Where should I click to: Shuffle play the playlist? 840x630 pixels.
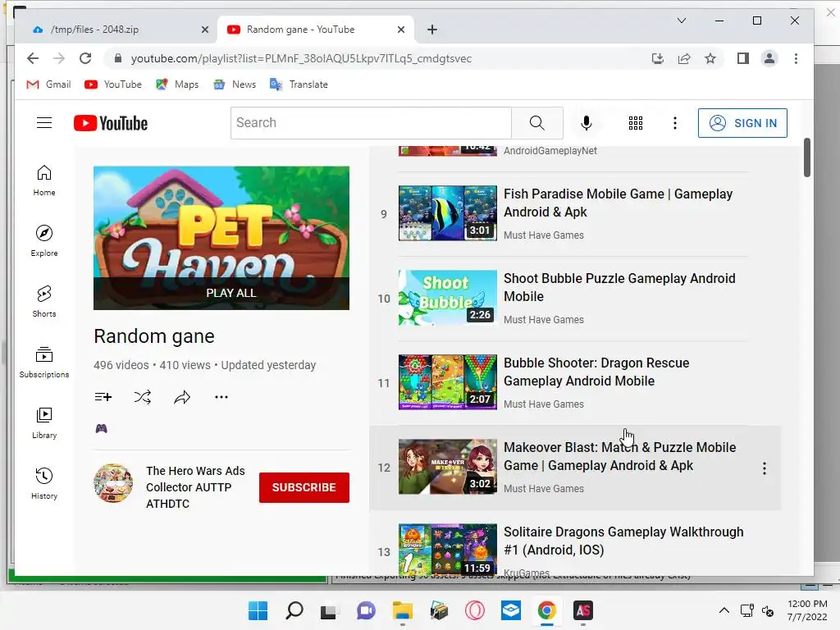(x=143, y=397)
